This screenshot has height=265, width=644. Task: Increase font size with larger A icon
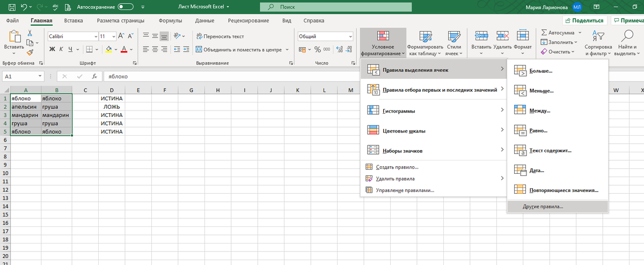(121, 36)
